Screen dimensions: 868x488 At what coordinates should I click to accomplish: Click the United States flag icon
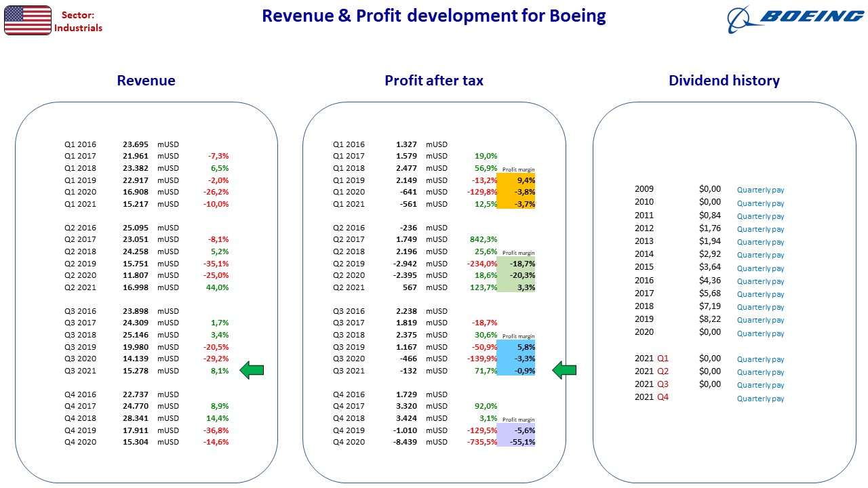point(28,20)
